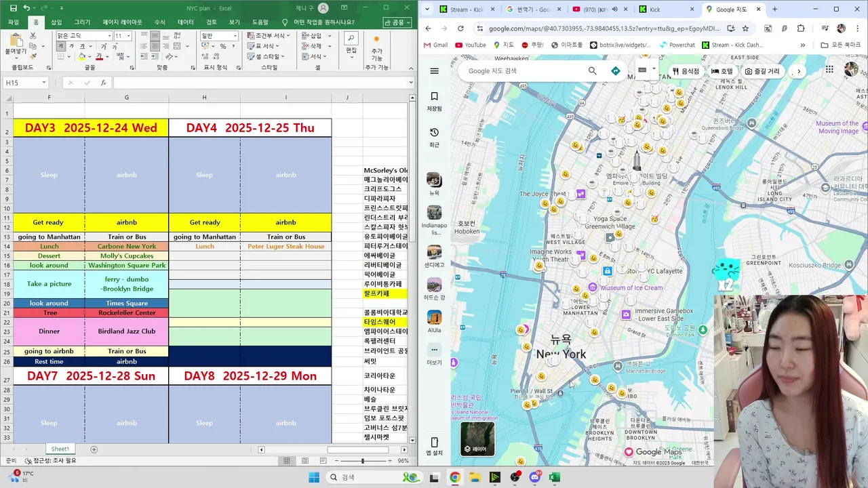Undo the last action in Excel
The image size is (868, 488).
[26, 8]
